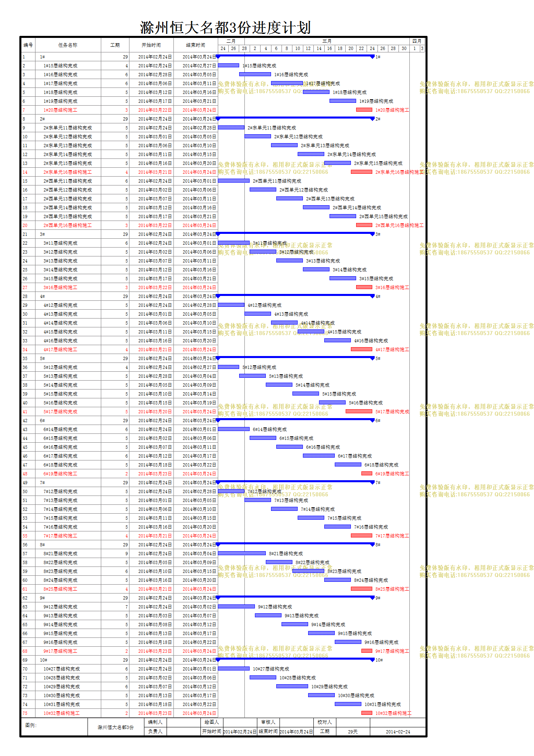Image resolution: width=534 pixels, height=756 pixels.
Task: Click the day 10 tick in the timescale
Action: 297,48
